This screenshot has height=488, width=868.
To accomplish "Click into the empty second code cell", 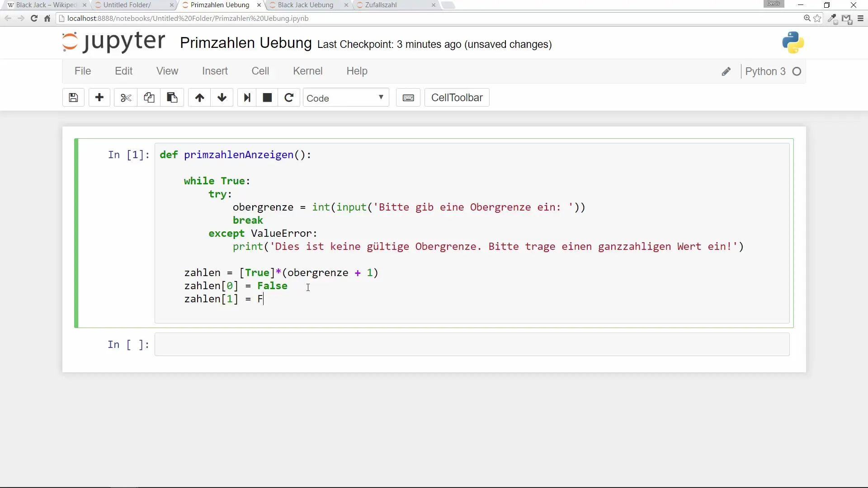I will [472, 344].
